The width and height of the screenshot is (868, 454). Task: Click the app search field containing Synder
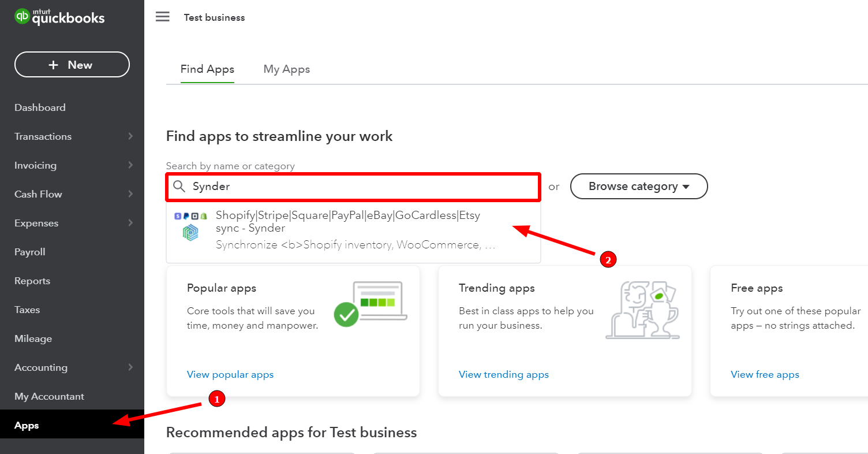[353, 187]
